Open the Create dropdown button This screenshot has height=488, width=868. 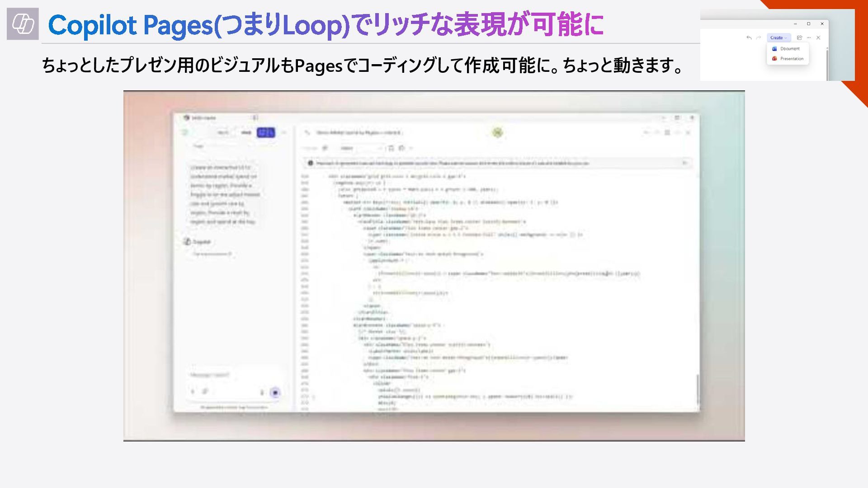coord(778,38)
